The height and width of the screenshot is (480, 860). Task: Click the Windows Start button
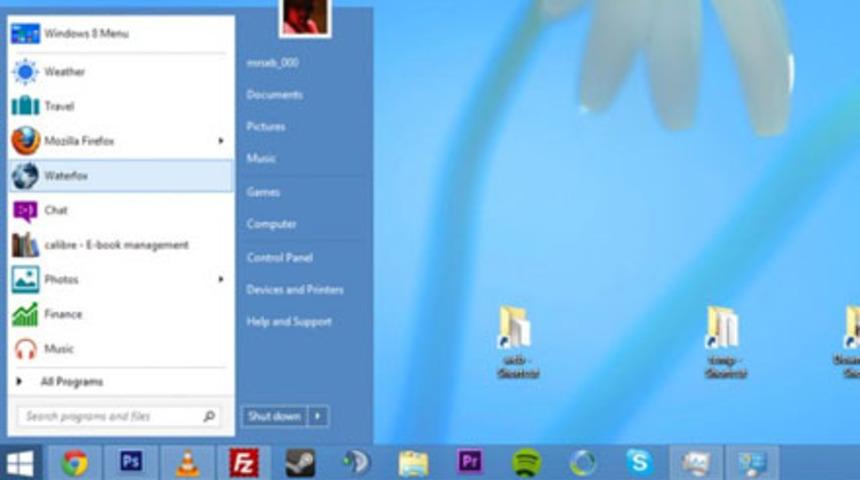coord(20,463)
